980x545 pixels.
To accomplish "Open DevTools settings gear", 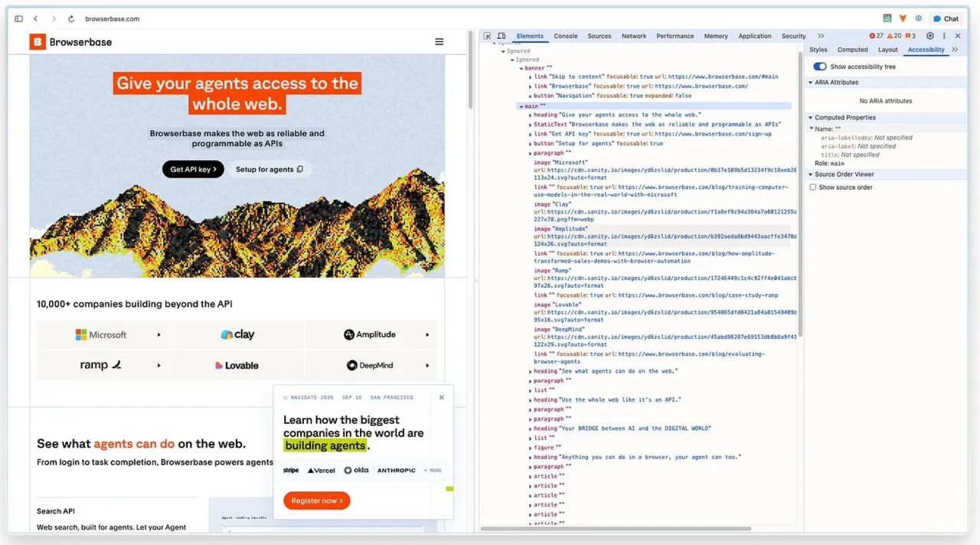I will (x=930, y=36).
